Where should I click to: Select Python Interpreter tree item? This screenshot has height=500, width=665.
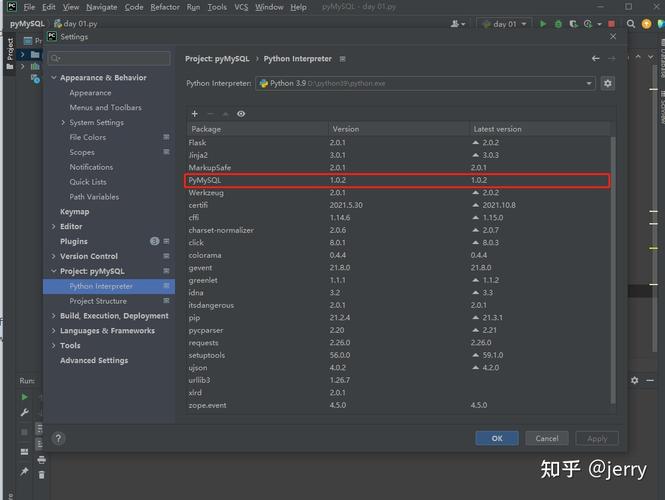pos(109,286)
